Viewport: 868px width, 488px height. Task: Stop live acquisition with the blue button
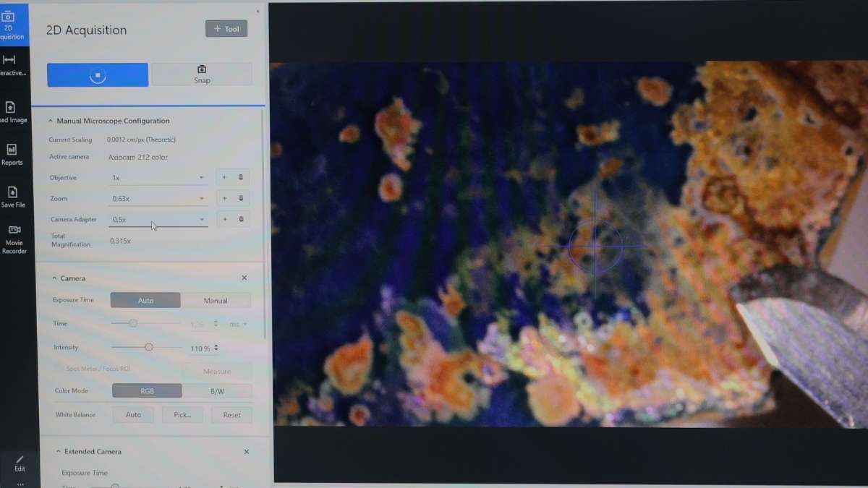(98, 75)
